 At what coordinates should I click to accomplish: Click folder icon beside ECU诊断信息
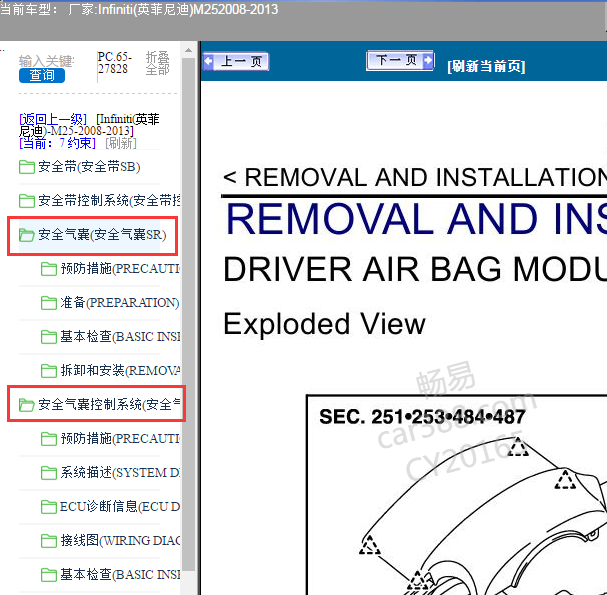[x=49, y=507]
